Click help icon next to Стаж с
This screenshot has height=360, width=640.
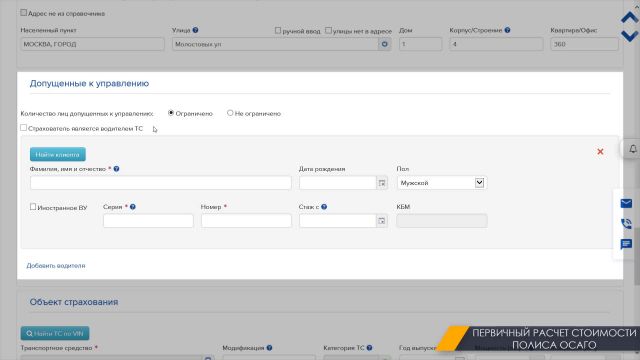coord(324,207)
